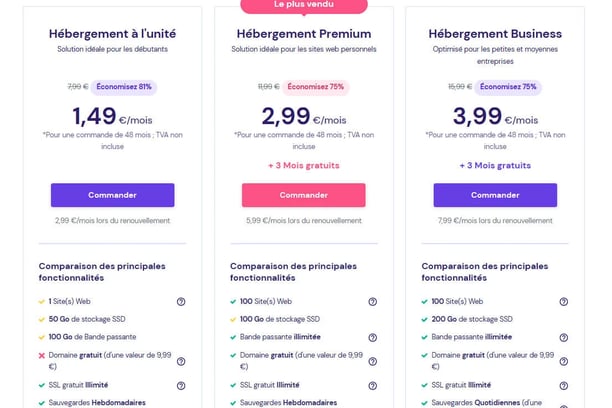The height and width of the screenshot is (408, 612).
Task: Open Business 100 Site(s) Web help icon
Action: (564, 301)
